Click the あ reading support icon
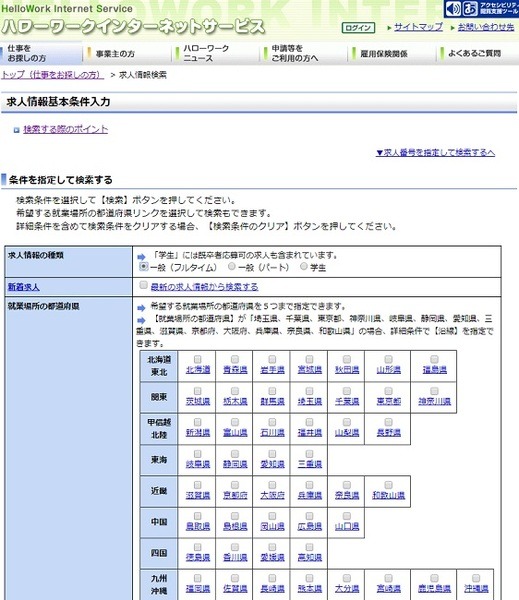Image resolution: width=519 pixels, height=600 pixels. pyautogui.click(x=470, y=8)
